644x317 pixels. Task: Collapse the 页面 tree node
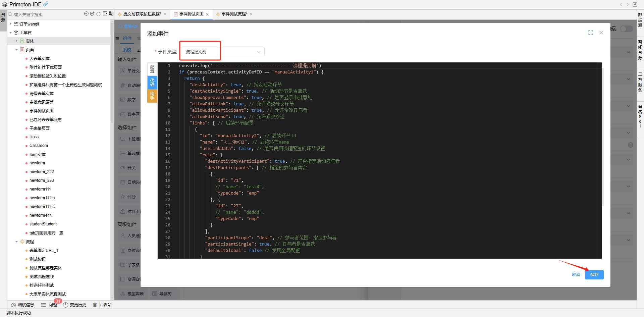[x=16, y=50]
